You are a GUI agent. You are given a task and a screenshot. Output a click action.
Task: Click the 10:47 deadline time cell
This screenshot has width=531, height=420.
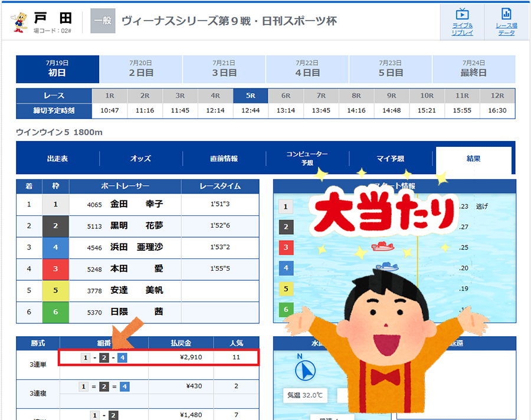[x=110, y=110]
